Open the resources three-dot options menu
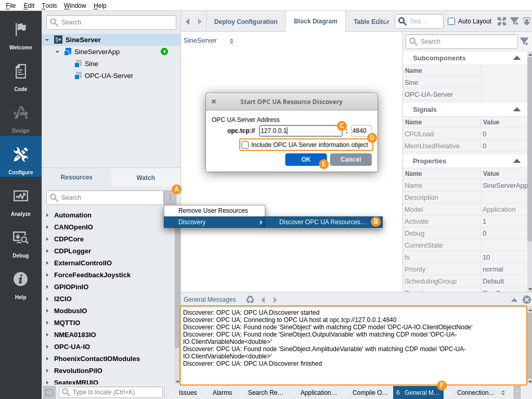Image resolution: width=532 pixels, height=399 pixels. [x=170, y=198]
